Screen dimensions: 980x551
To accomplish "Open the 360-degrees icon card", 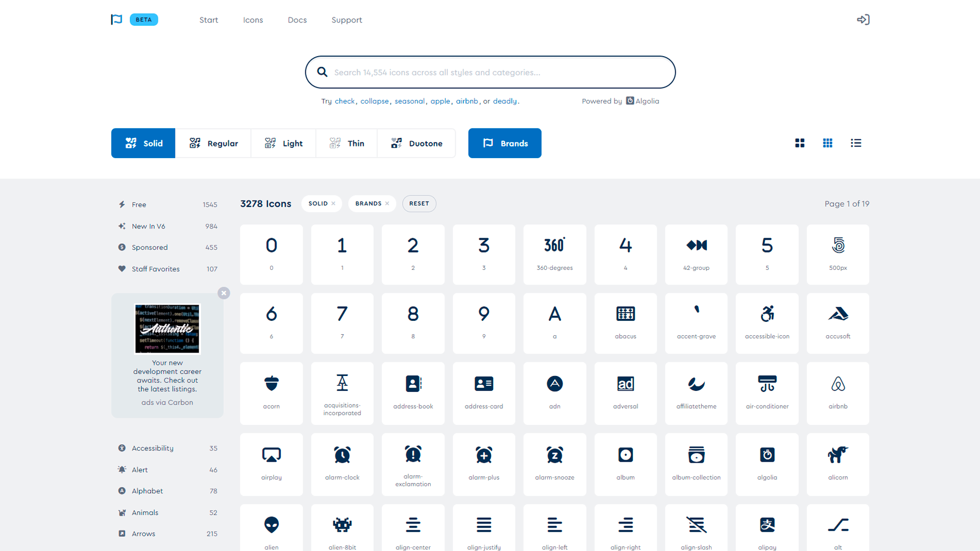I will point(554,255).
